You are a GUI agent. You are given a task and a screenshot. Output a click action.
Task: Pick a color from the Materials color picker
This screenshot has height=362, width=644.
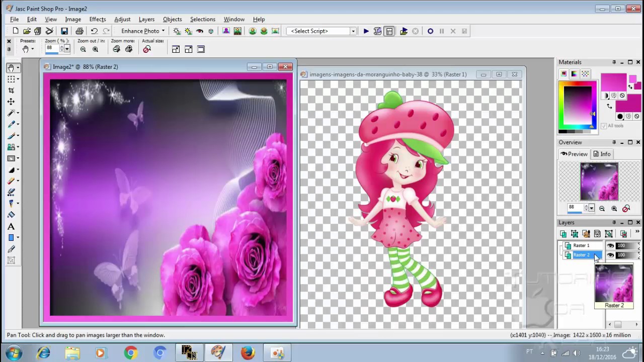click(578, 107)
